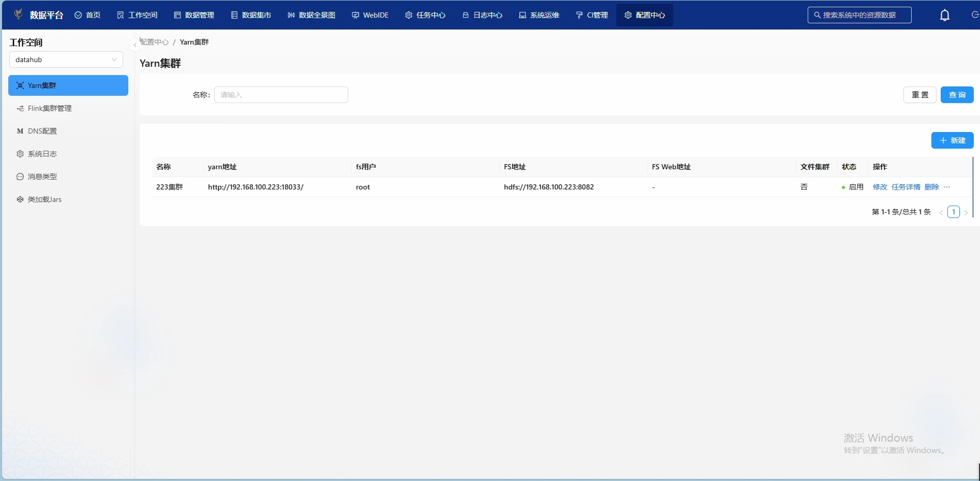Screen dimensions: 980x481
Task: Open more actions ellipsis for 223集群
Action: tap(947, 187)
